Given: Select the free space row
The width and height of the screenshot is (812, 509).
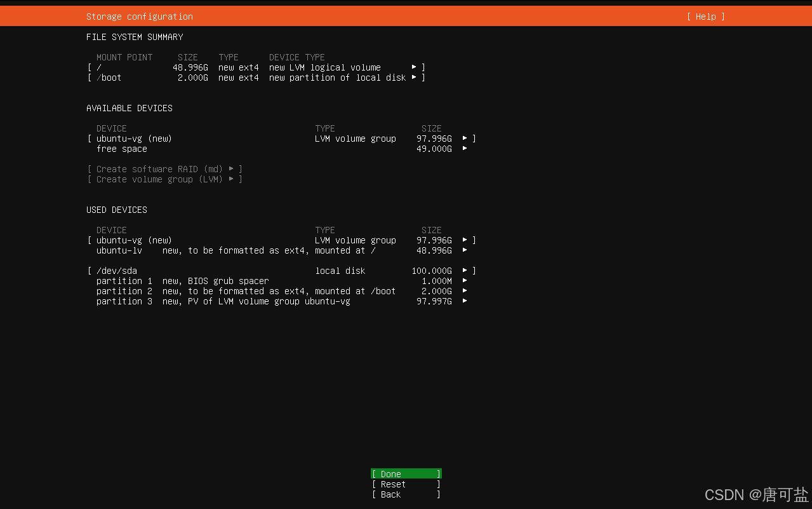Looking at the screenshot, I should click(x=282, y=149).
